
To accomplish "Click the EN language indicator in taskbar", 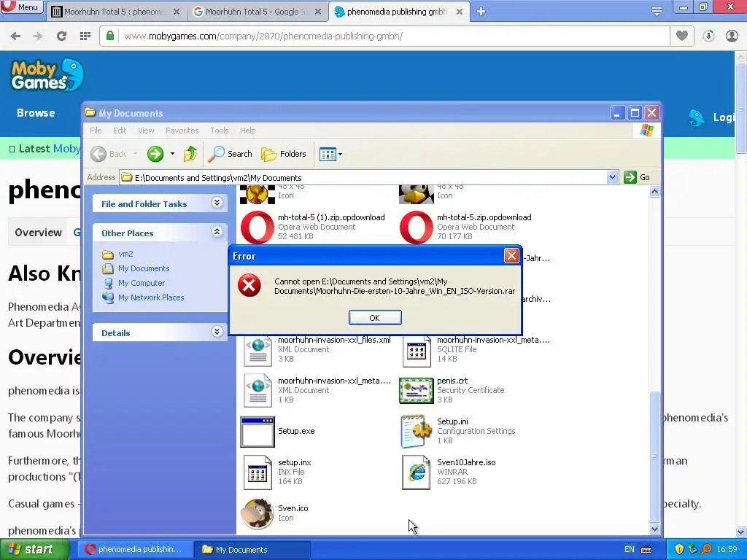I will pyautogui.click(x=630, y=550).
